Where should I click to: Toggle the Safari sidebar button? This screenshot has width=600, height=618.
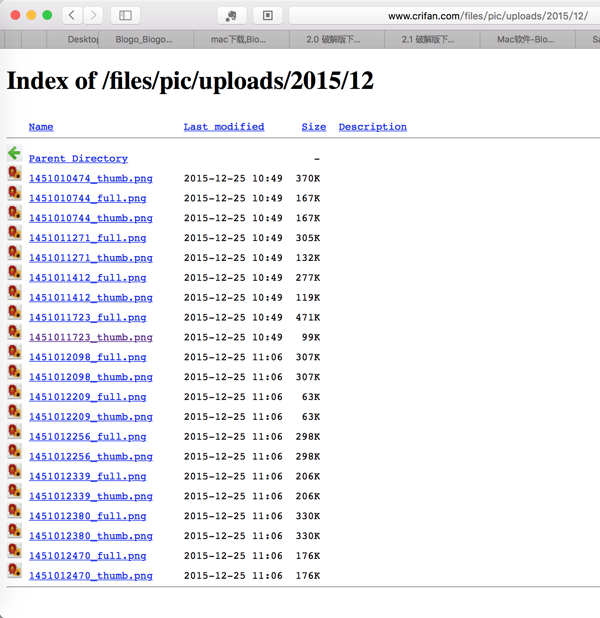coord(125,15)
